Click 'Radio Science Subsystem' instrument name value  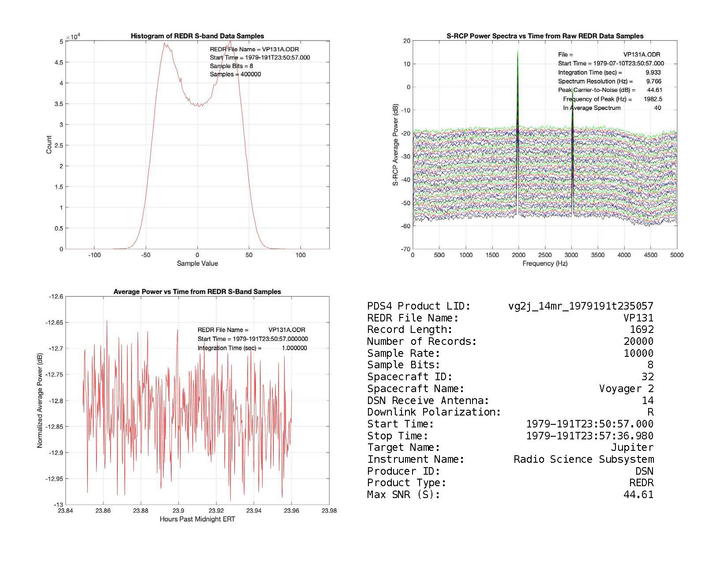pyautogui.click(x=583, y=459)
